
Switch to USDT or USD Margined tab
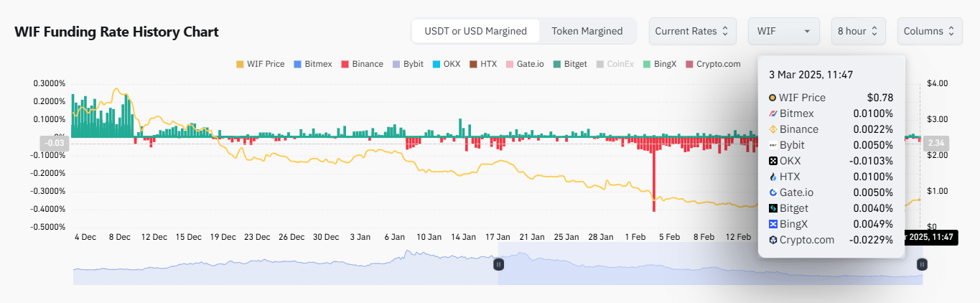click(475, 31)
